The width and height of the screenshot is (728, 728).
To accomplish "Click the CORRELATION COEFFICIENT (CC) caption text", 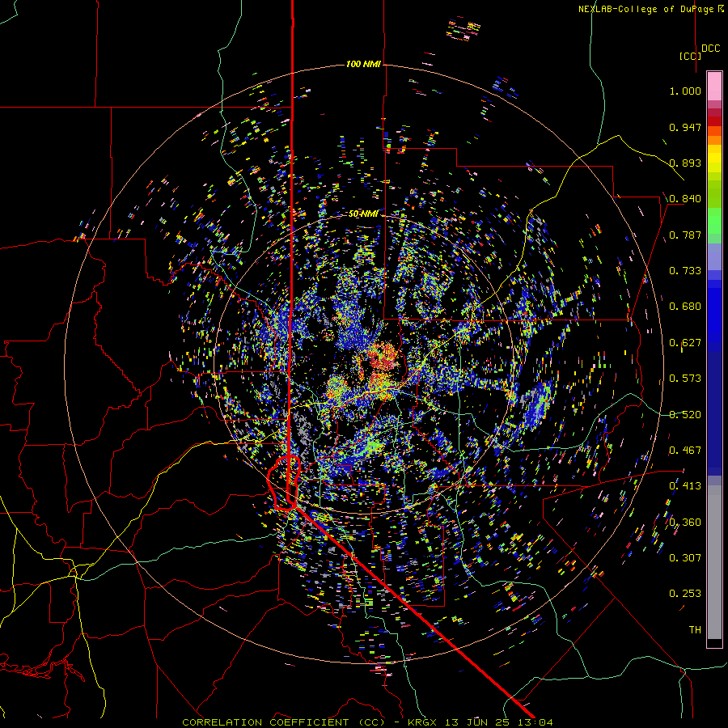I will tap(284, 722).
